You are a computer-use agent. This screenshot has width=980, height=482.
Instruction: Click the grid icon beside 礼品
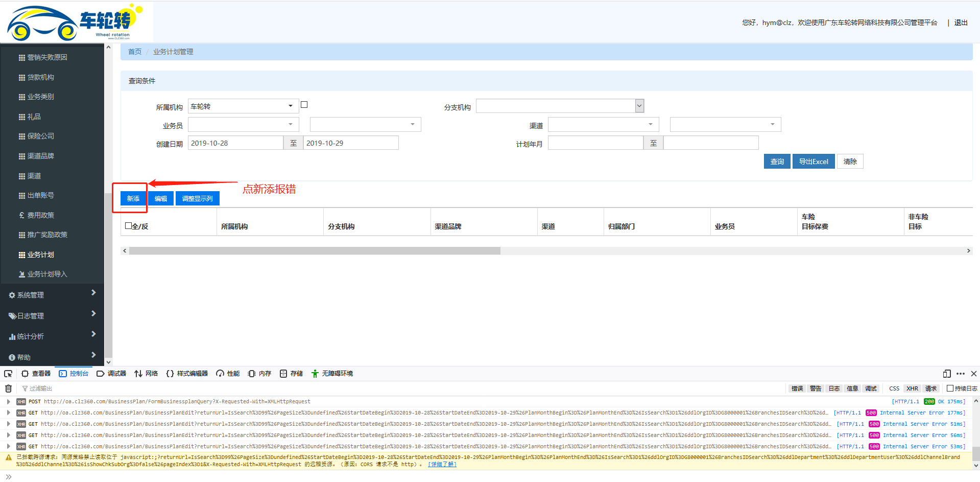coord(22,117)
